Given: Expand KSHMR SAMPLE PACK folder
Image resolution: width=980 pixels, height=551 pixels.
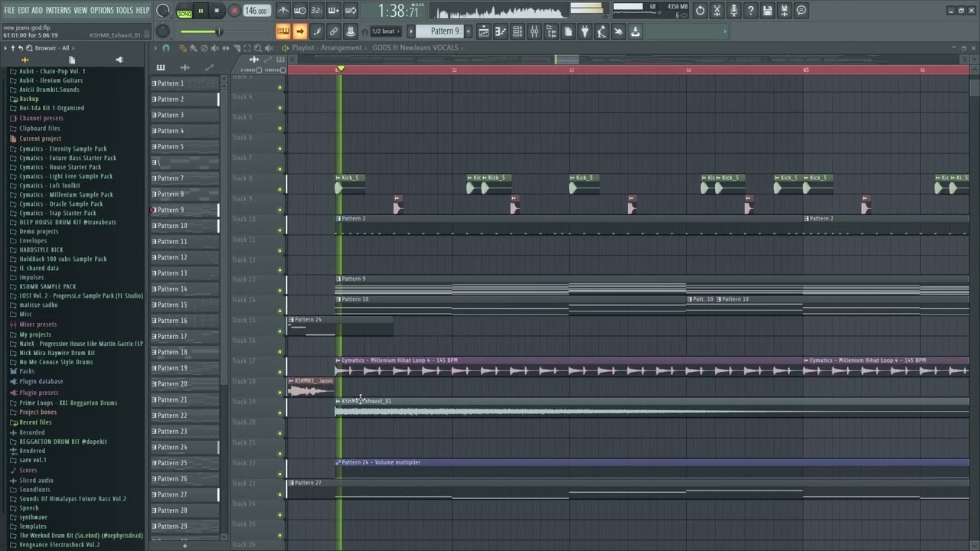Looking at the screenshot, I should click(47, 286).
